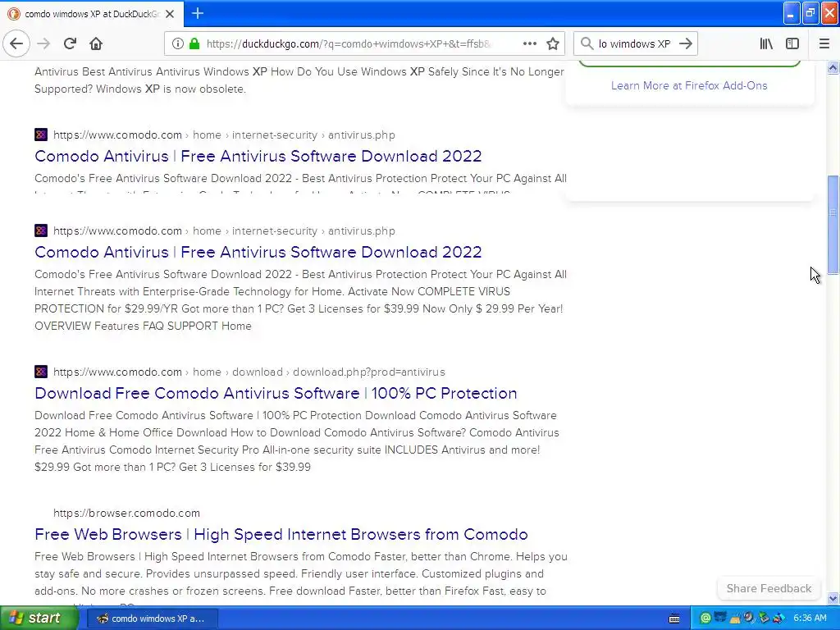This screenshot has width=840, height=630.
Task: Click second result's comodo.com antivirus.php URL
Action: [224, 231]
